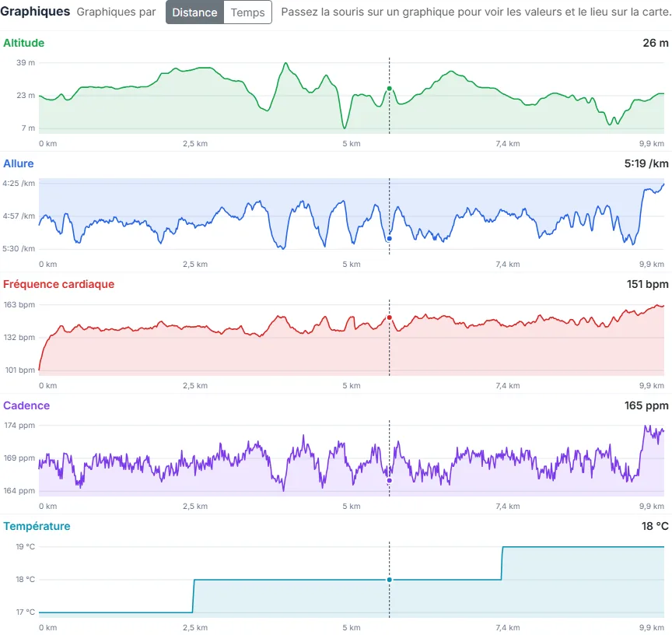Image resolution: width=672 pixels, height=635 pixels.
Task: Click the Cadence chart title
Action: coord(26,405)
